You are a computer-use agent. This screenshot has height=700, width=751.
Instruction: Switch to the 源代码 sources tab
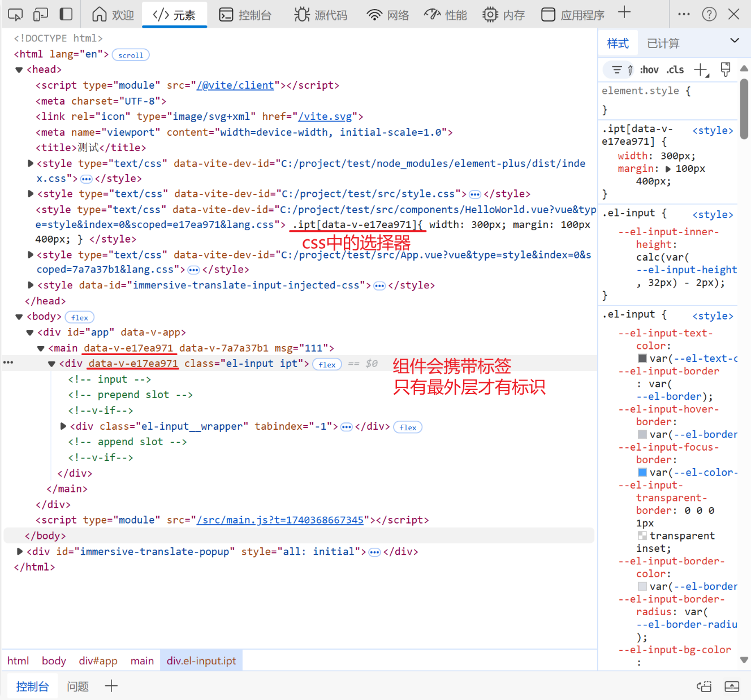[321, 15]
